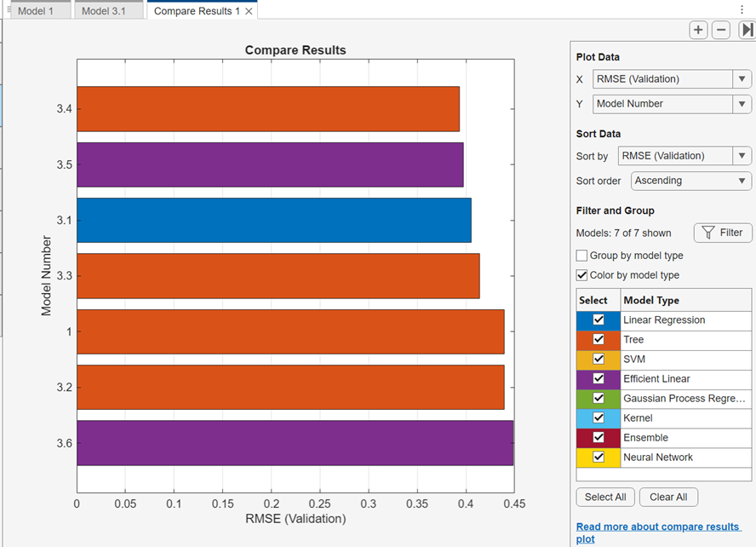Disable Color by model type
This screenshot has width=756, height=547.
click(x=582, y=274)
